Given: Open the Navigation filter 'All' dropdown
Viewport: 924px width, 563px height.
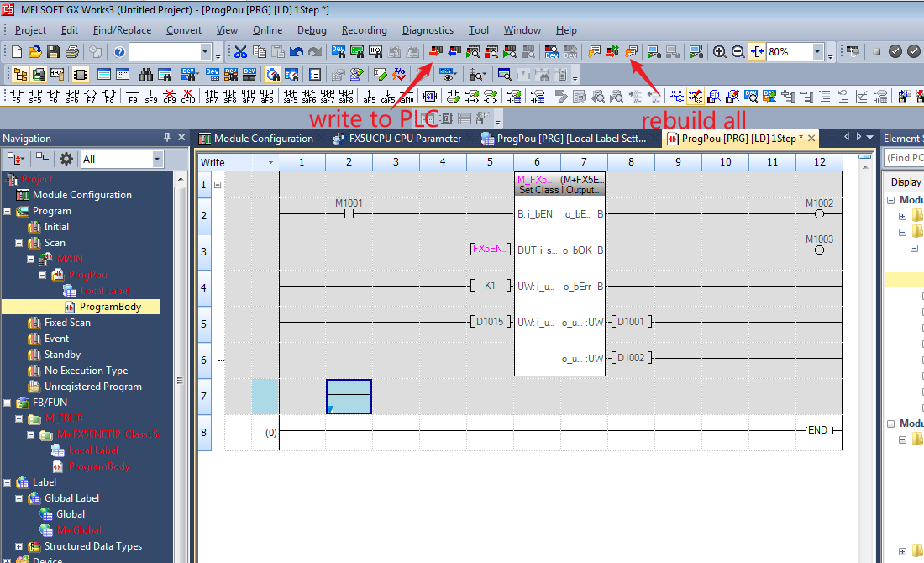Looking at the screenshot, I should [157, 159].
